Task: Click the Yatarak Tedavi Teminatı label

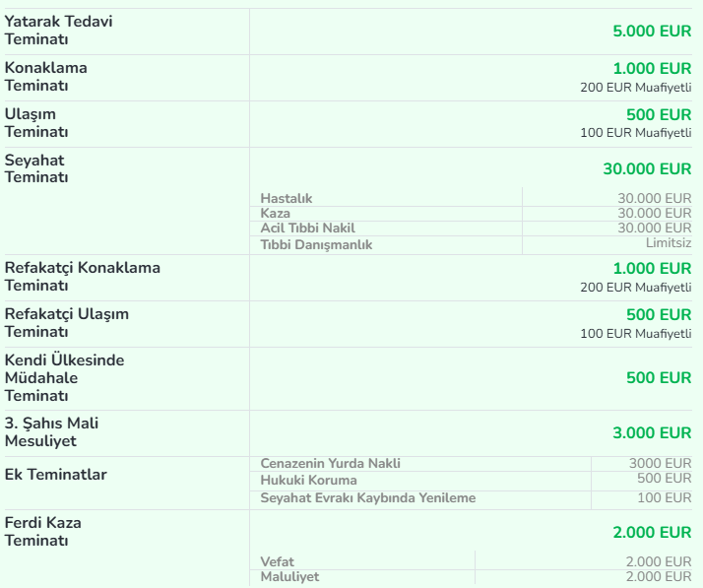Action: pos(58,31)
